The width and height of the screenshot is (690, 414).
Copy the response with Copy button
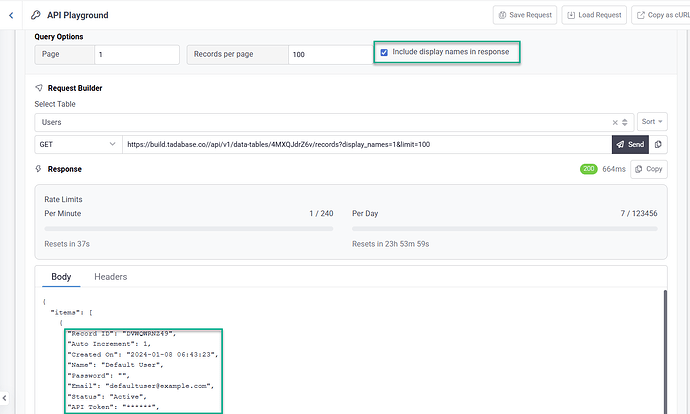pyautogui.click(x=648, y=169)
